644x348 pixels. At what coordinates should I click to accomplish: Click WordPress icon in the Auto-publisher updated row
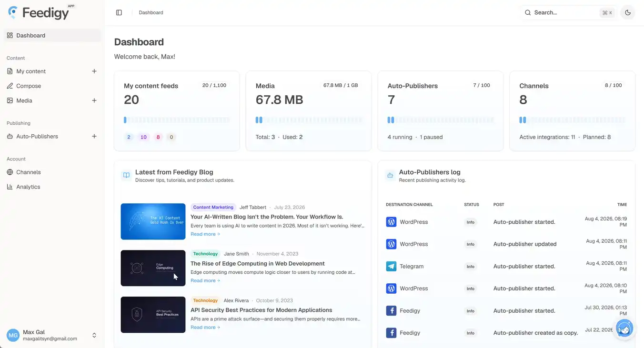click(x=391, y=244)
